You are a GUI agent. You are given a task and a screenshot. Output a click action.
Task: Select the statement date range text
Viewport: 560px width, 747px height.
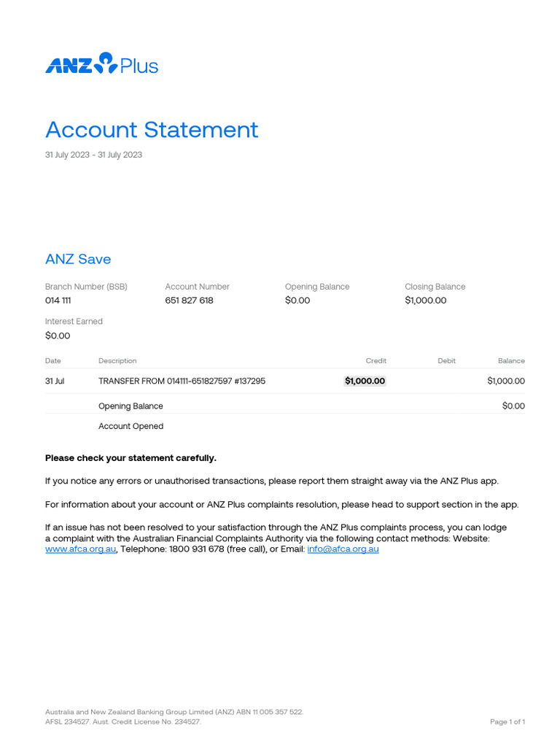click(93, 155)
